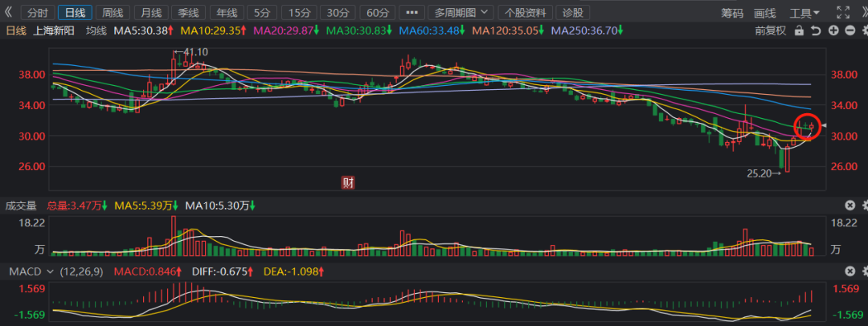Viewport: 868px width, 326px height.
Task: Switch to the 周线 weekly tab
Action: point(113,13)
